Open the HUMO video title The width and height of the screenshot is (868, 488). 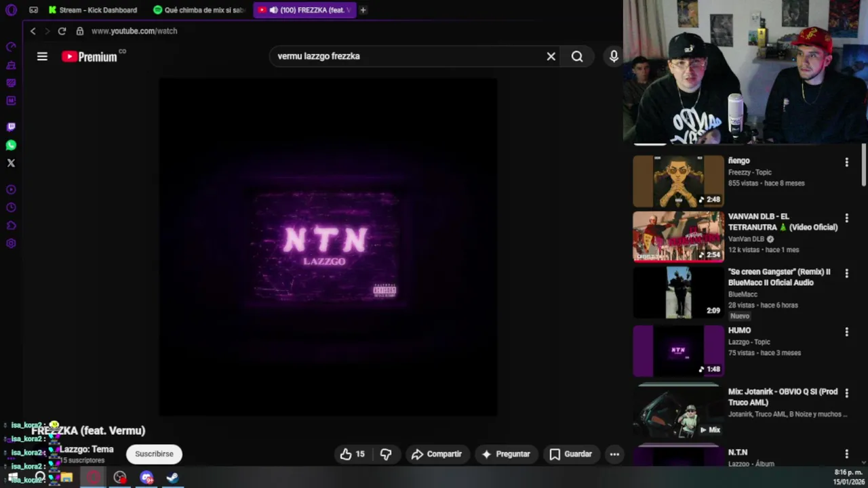tap(739, 331)
